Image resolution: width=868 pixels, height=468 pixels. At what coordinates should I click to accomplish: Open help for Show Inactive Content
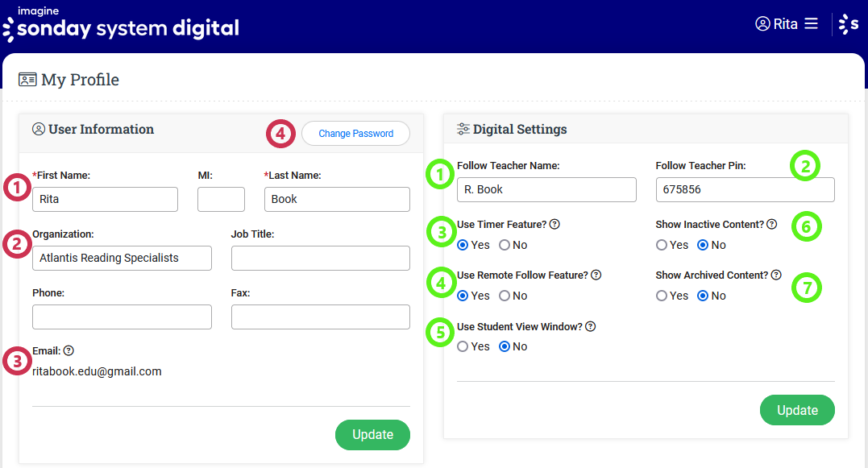tap(772, 225)
